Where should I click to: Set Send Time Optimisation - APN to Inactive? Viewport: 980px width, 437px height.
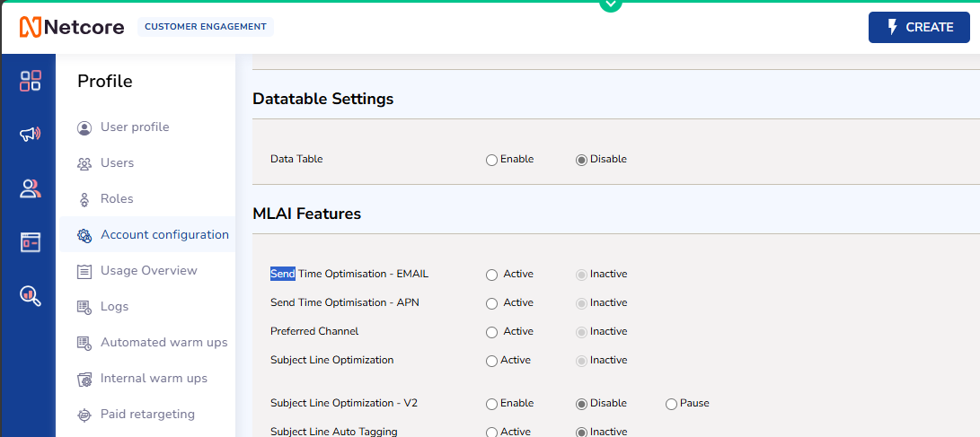point(581,303)
